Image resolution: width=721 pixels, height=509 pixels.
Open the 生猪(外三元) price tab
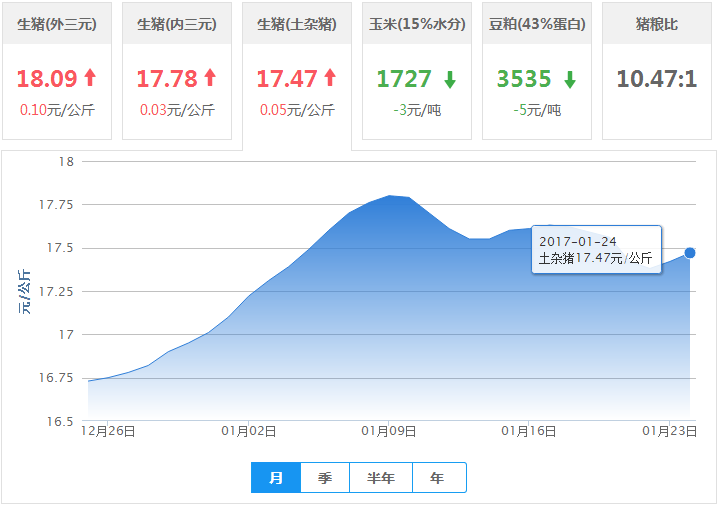point(57,71)
